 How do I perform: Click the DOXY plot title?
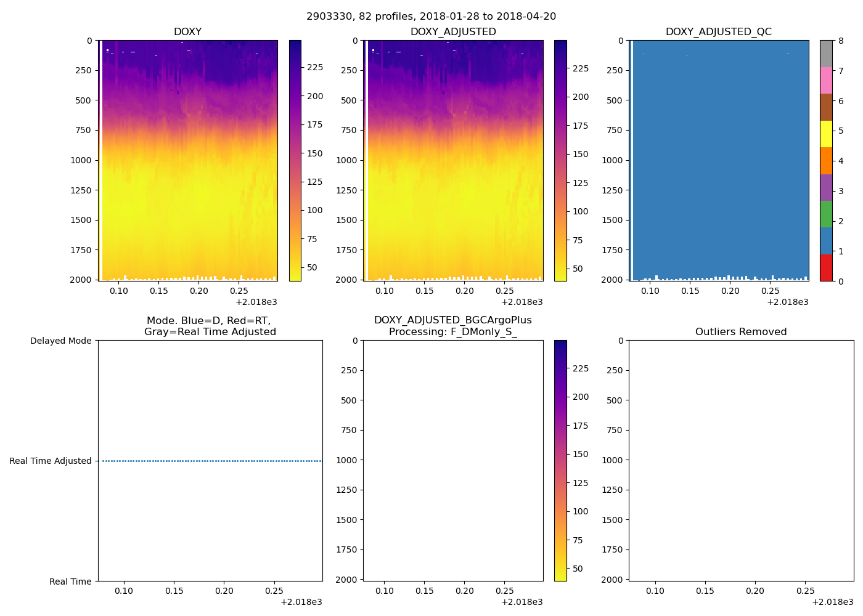[187, 32]
